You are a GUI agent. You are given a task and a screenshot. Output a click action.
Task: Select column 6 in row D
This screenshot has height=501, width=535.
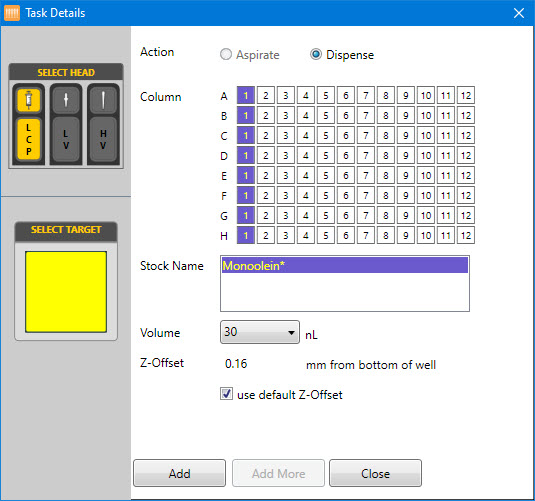pyautogui.click(x=346, y=156)
